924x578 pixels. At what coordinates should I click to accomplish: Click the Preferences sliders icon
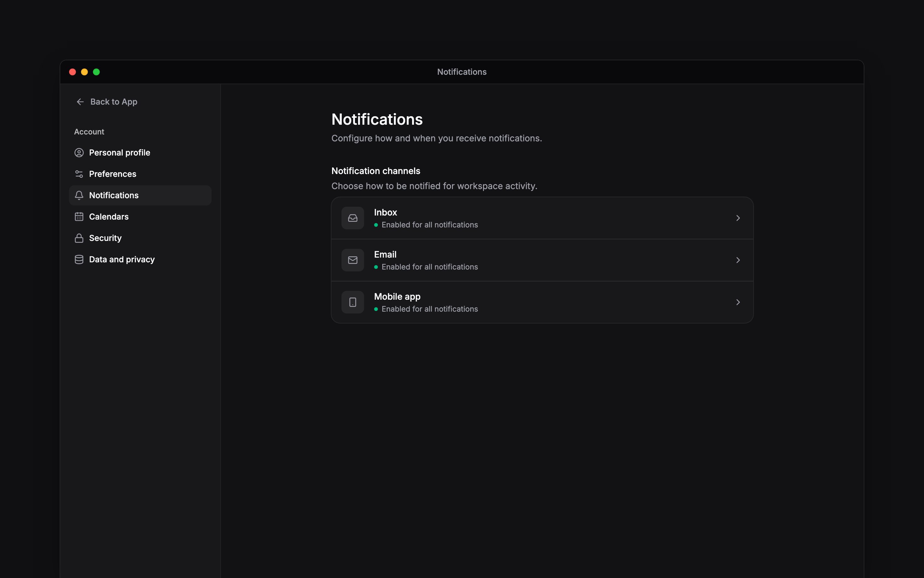click(79, 174)
